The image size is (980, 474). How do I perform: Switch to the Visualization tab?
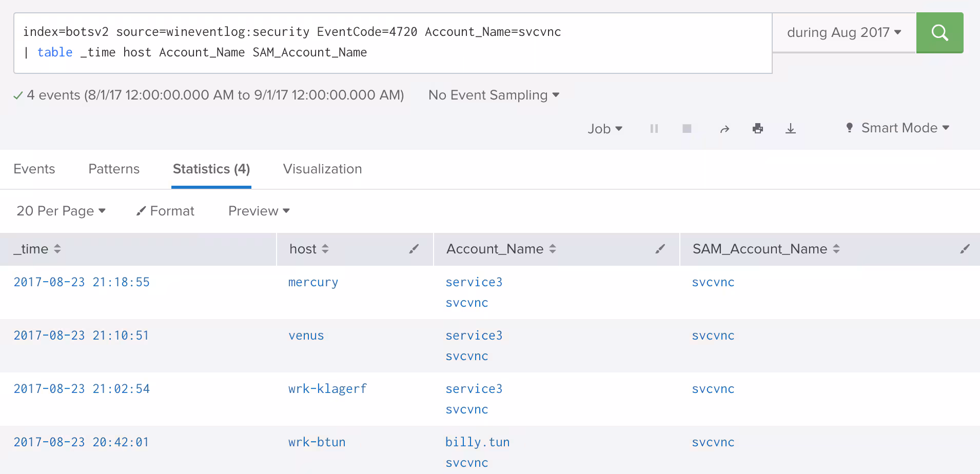coord(322,169)
